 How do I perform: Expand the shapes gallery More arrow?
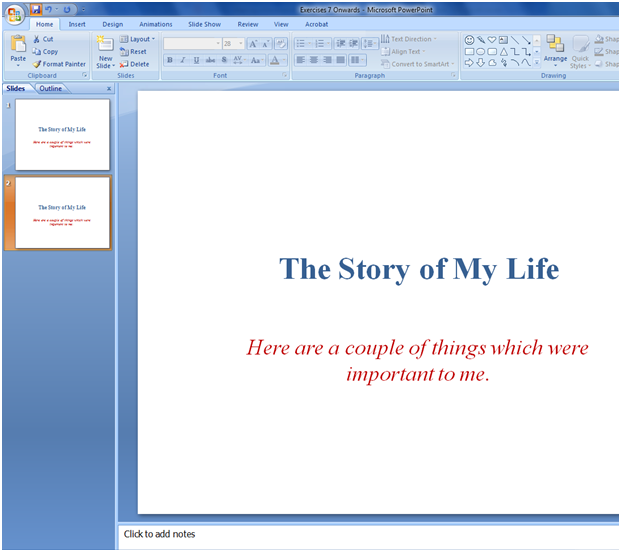coord(537,62)
